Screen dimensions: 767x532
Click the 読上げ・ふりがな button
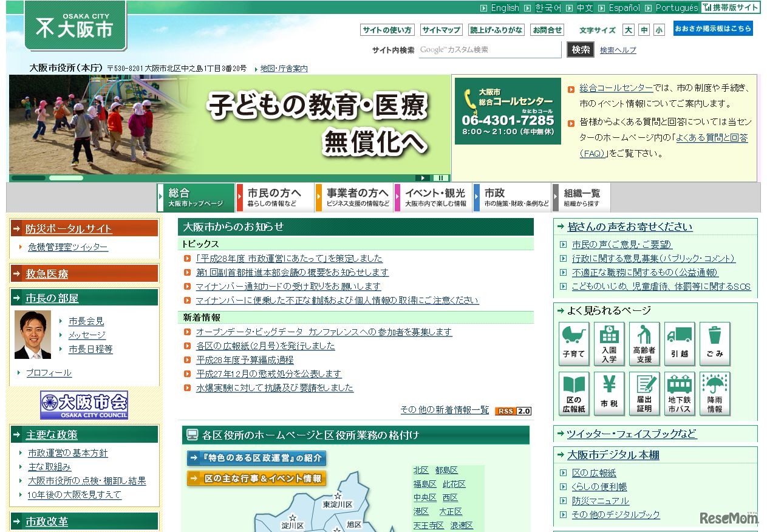click(x=496, y=30)
